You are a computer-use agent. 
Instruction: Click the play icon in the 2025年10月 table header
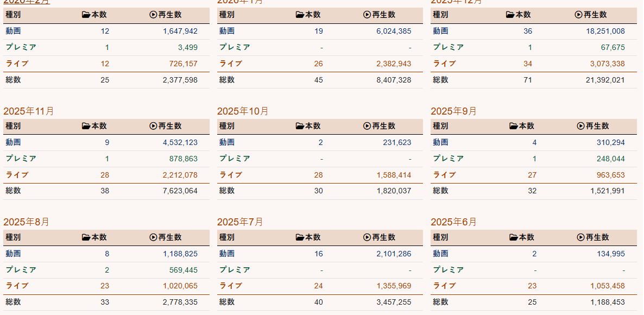click(x=367, y=126)
